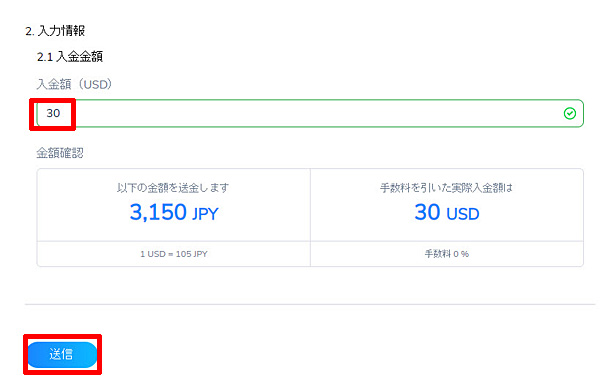Click the 手数料を引いた実際入金額は text

click(x=446, y=188)
